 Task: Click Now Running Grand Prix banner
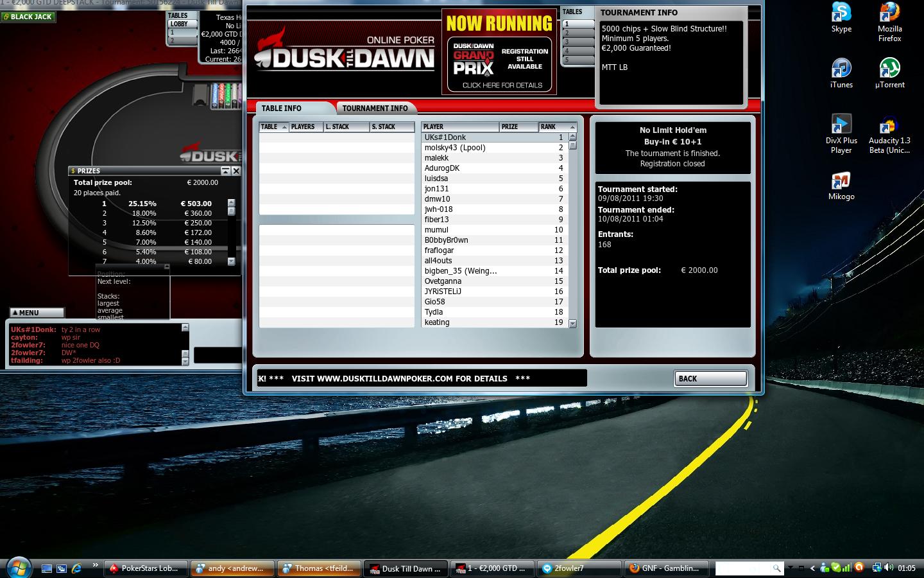coord(499,52)
